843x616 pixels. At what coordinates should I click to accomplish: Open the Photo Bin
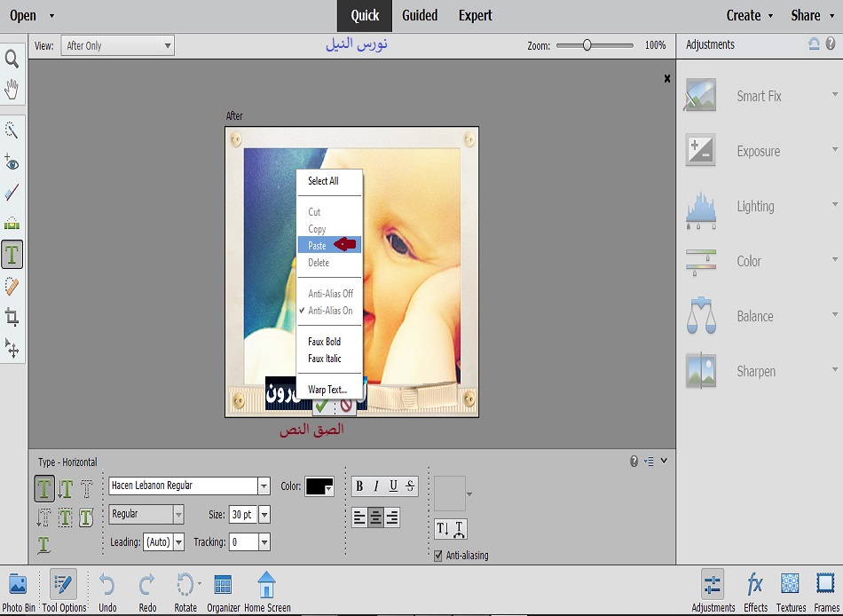[x=18, y=585]
